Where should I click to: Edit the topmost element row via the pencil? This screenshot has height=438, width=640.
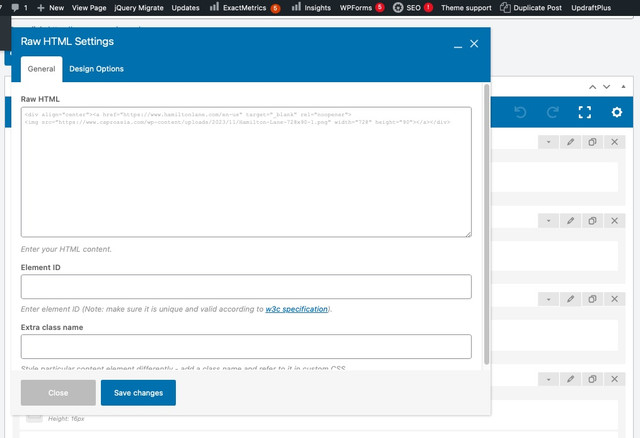pos(570,142)
